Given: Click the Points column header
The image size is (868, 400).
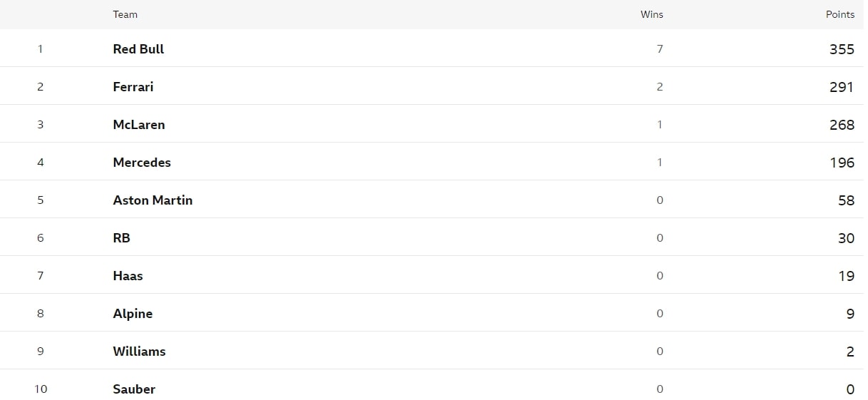Looking at the screenshot, I should (x=840, y=14).
